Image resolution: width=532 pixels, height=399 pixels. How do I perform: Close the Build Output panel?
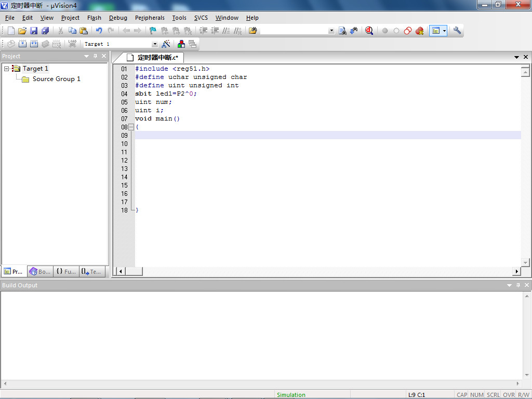click(527, 285)
